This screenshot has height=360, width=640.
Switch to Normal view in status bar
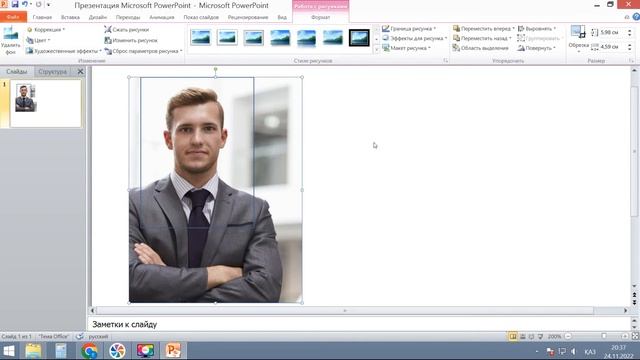[x=513, y=336]
